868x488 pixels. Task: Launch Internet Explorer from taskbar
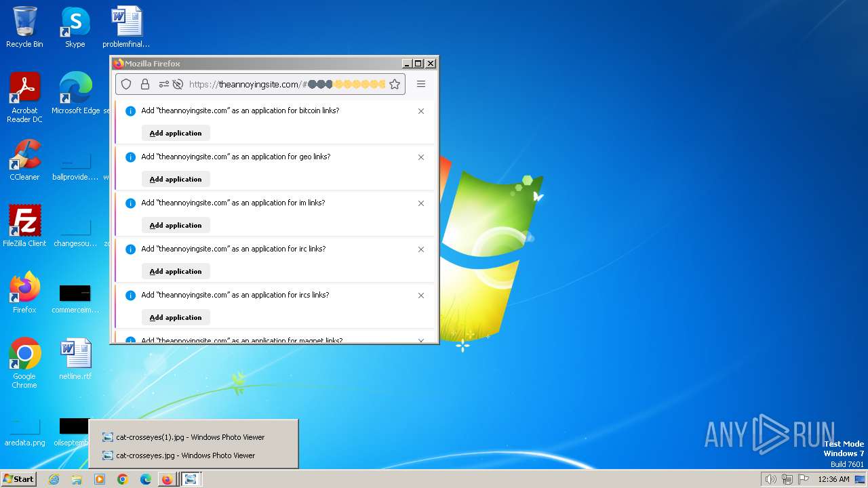click(x=54, y=479)
